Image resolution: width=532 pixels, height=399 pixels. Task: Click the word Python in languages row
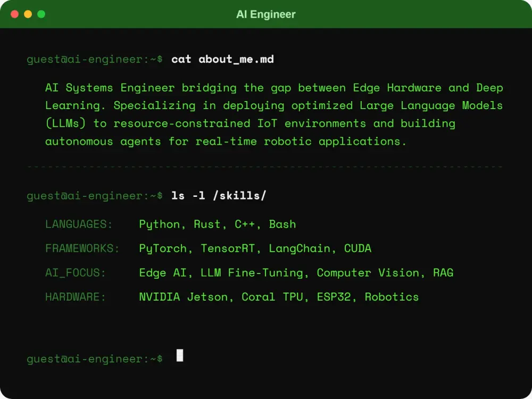160,225
